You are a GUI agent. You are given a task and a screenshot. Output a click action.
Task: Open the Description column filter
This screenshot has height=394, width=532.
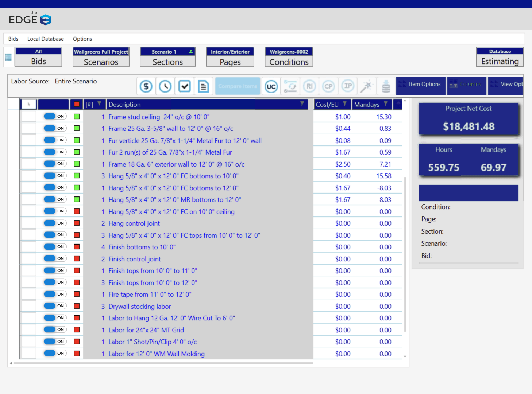coord(302,104)
